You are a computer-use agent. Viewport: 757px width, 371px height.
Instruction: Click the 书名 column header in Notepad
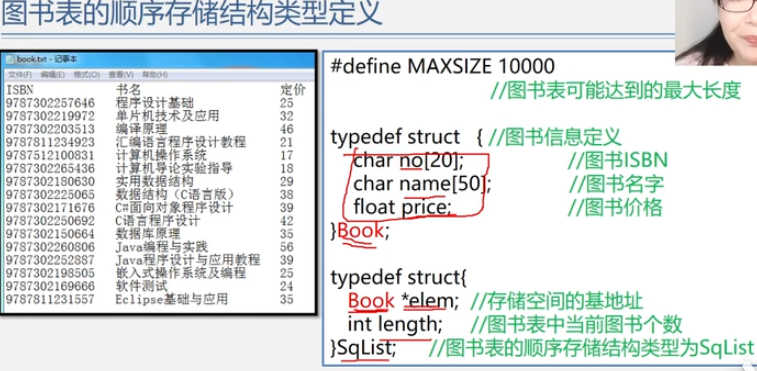pos(128,90)
